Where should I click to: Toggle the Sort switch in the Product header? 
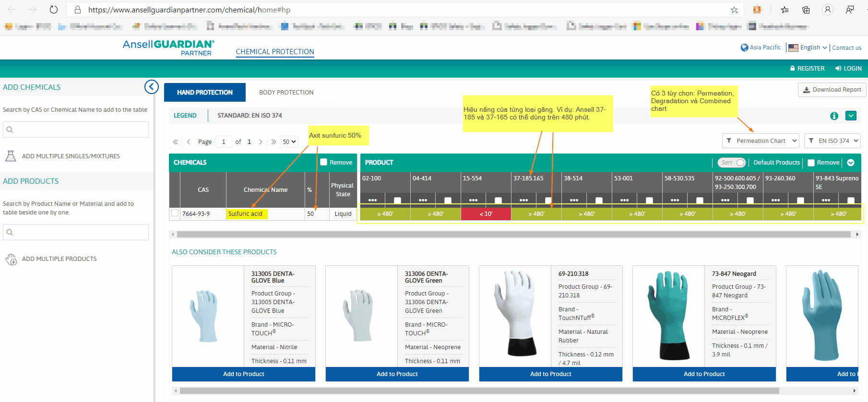(731, 163)
